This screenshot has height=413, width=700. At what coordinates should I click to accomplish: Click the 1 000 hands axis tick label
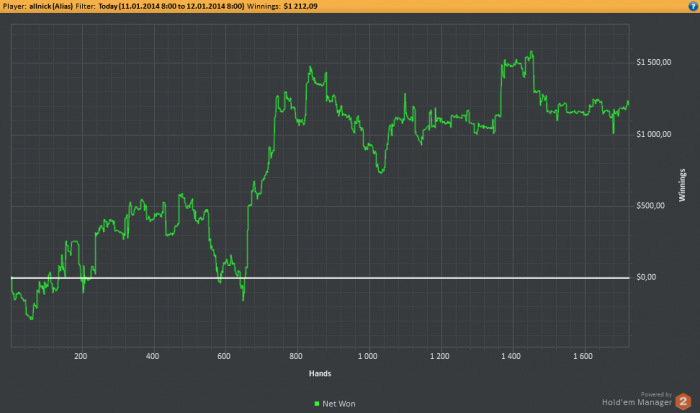367,356
